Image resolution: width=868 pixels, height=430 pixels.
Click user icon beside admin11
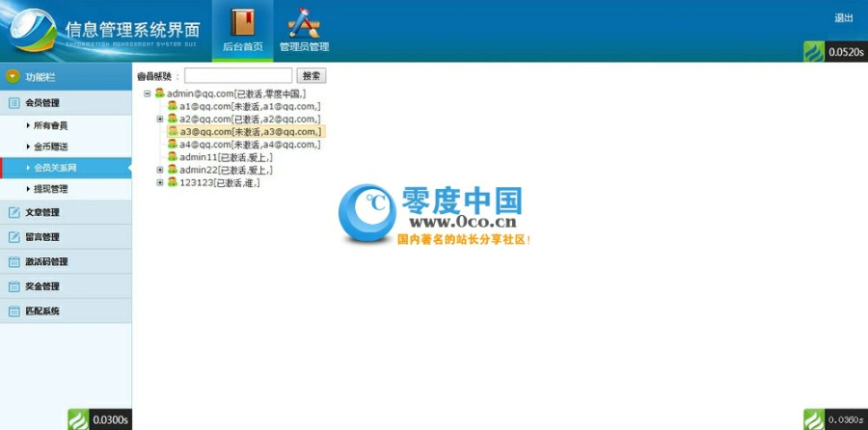pyautogui.click(x=173, y=156)
